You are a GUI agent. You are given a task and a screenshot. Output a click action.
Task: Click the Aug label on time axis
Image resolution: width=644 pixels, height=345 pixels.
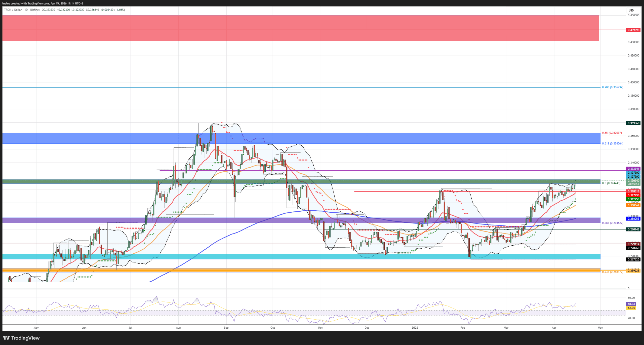[178, 328]
